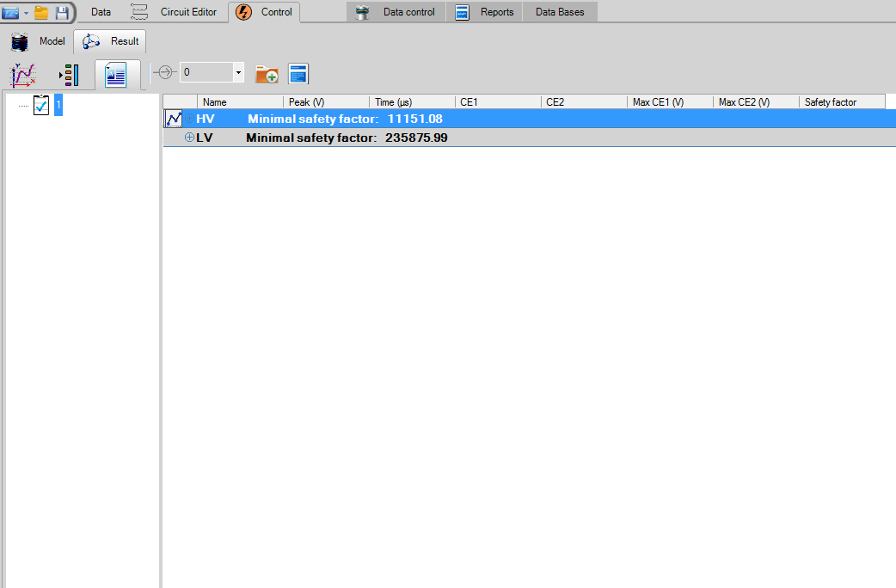Open the waveform graph view icon

tap(22, 75)
